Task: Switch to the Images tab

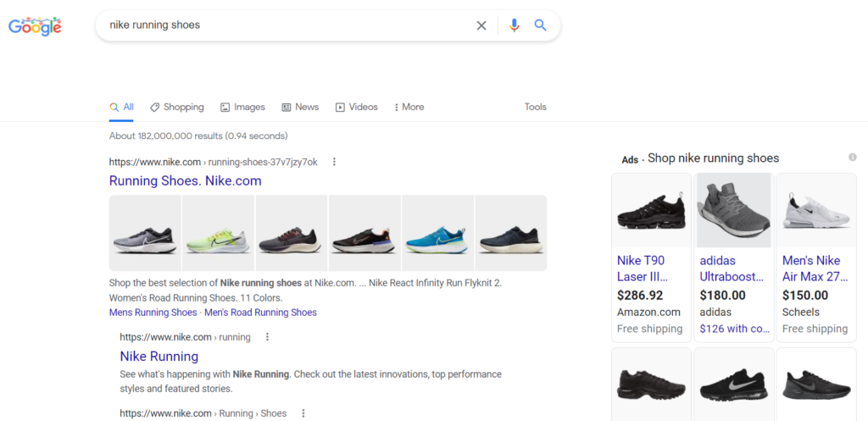Action: click(x=243, y=108)
